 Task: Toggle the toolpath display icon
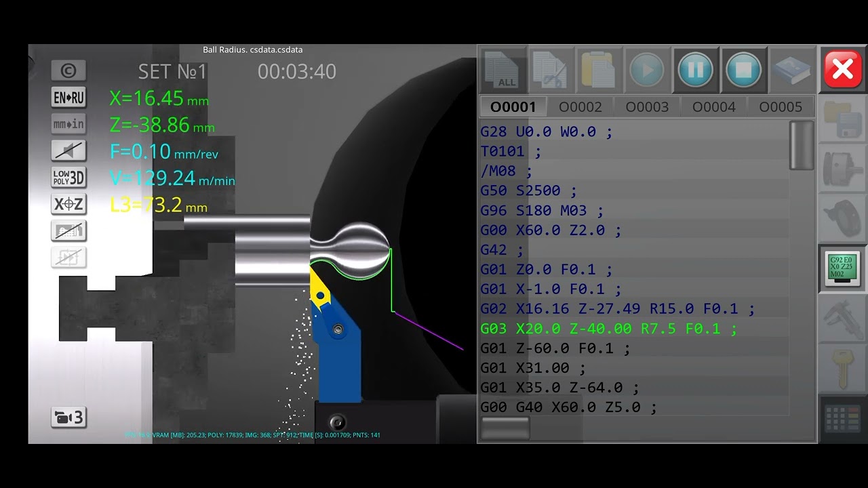click(x=68, y=230)
